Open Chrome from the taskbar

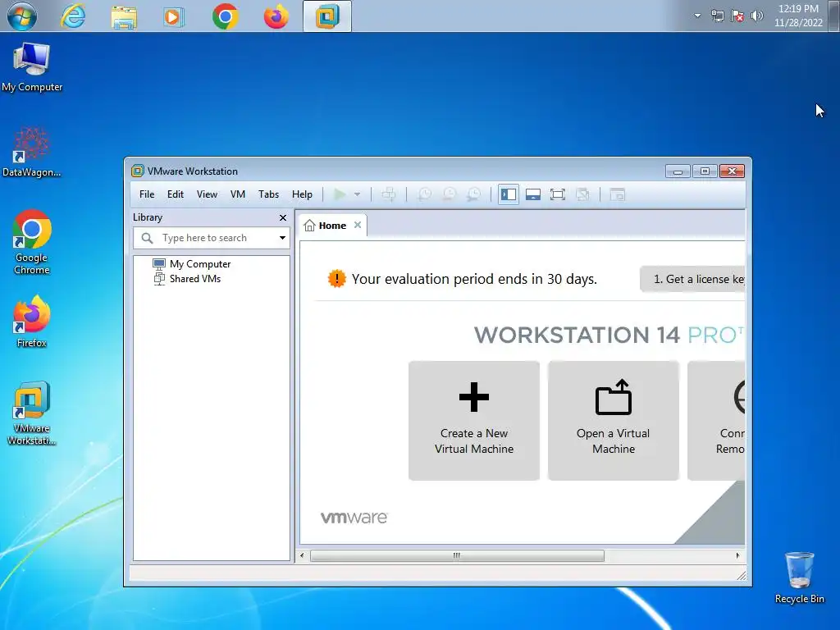[x=225, y=16]
